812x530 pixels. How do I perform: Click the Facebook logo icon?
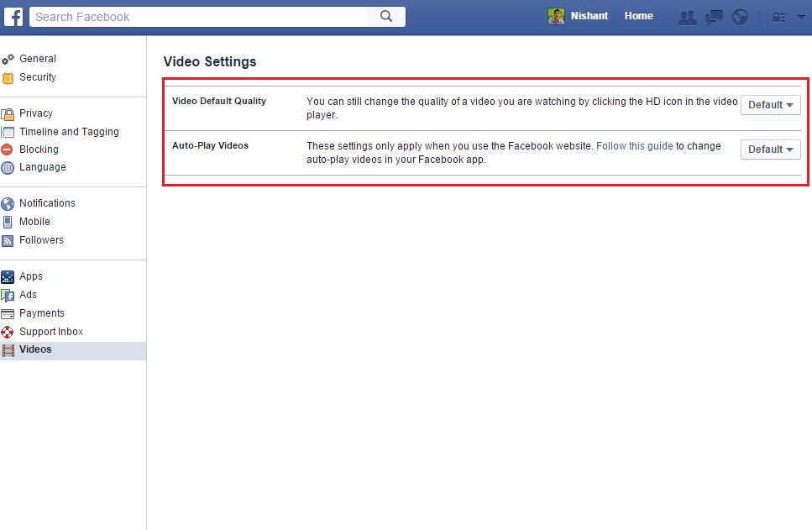click(15, 16)
